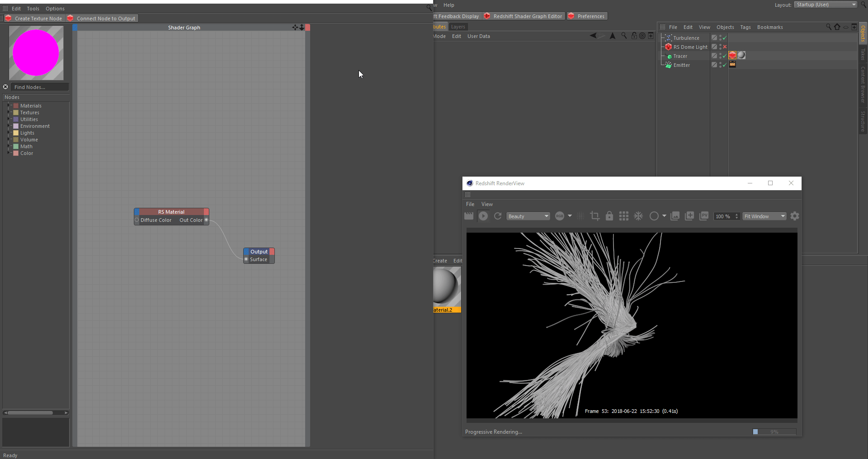
Task: Click the add snapshot plus icon
Action: click(x=689, y=216)
